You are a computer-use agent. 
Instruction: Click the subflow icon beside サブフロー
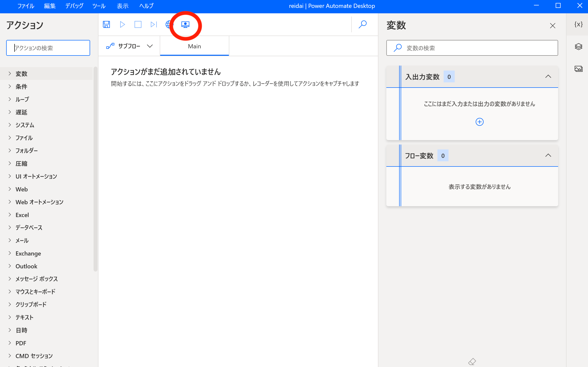pos(110,46)
